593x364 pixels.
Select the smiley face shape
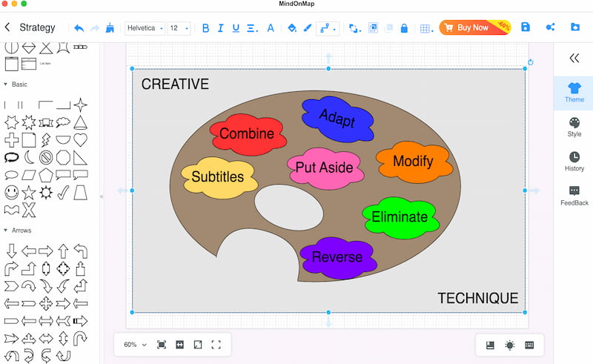tap(11, 193)
